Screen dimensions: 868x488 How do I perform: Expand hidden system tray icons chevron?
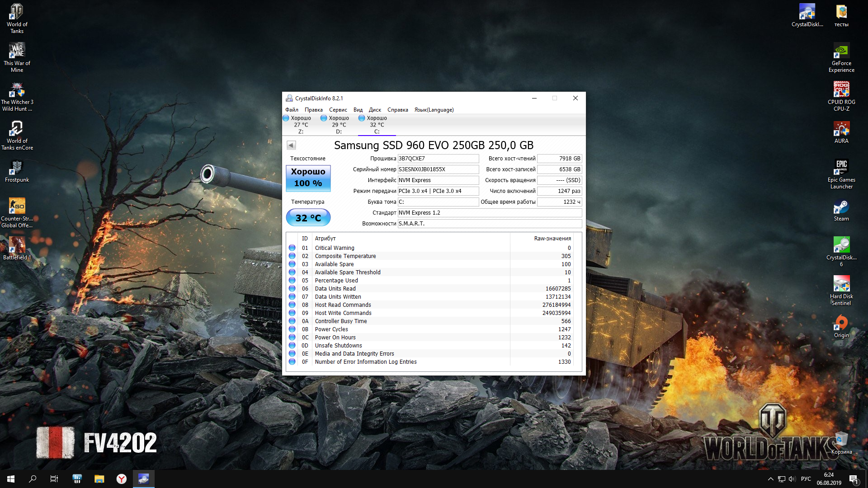click(770, 479)
